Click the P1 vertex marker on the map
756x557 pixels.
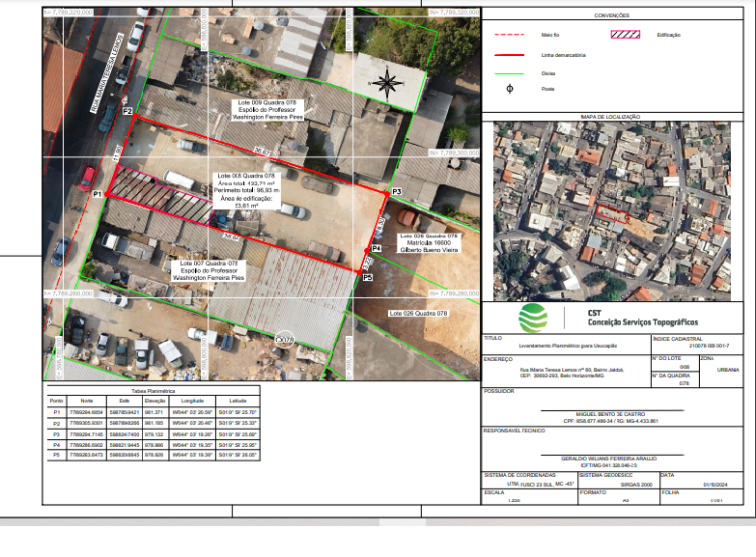pyautogui.click(x=106, y=195)
